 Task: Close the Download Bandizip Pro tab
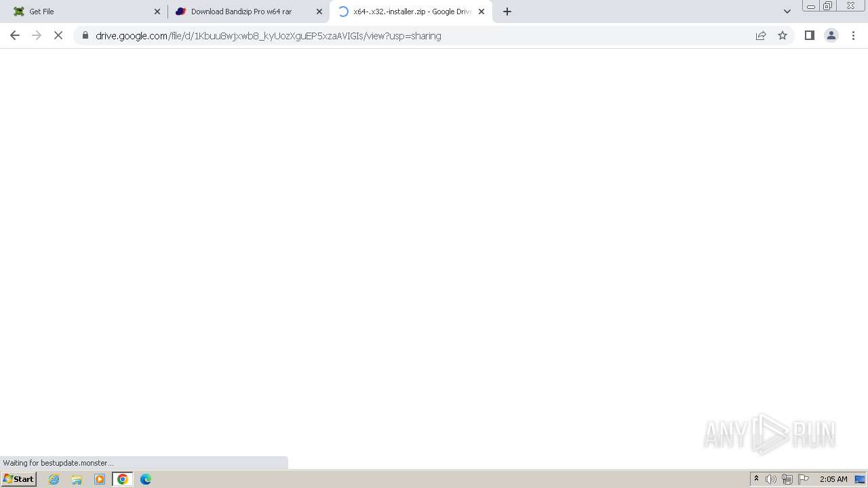pyautogui.click(x=319, y=12)
